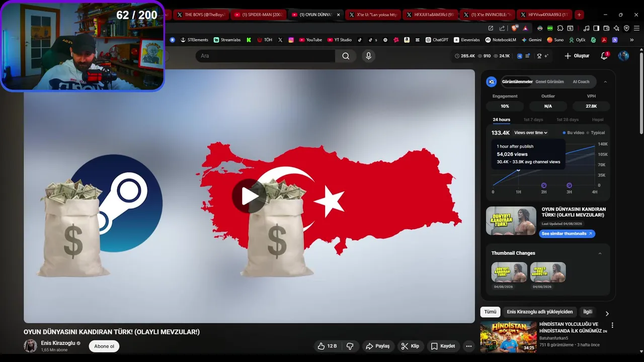
Task: Open options menu for Hindistan Yolculuğu video
Action: tap(612, 325)
